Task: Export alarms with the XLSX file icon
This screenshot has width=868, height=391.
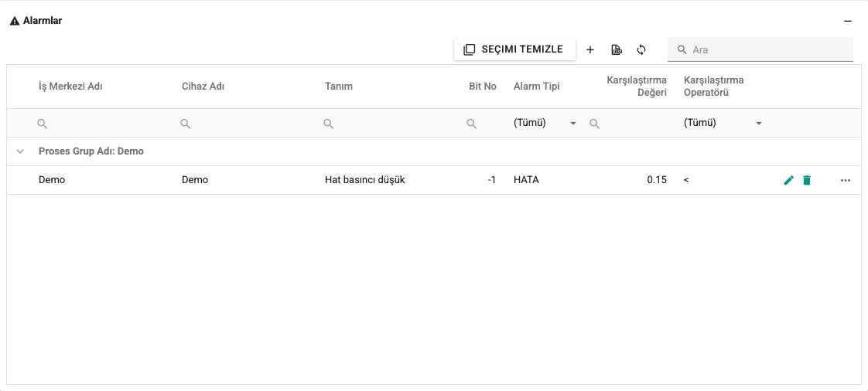Action: coord(616,49)
